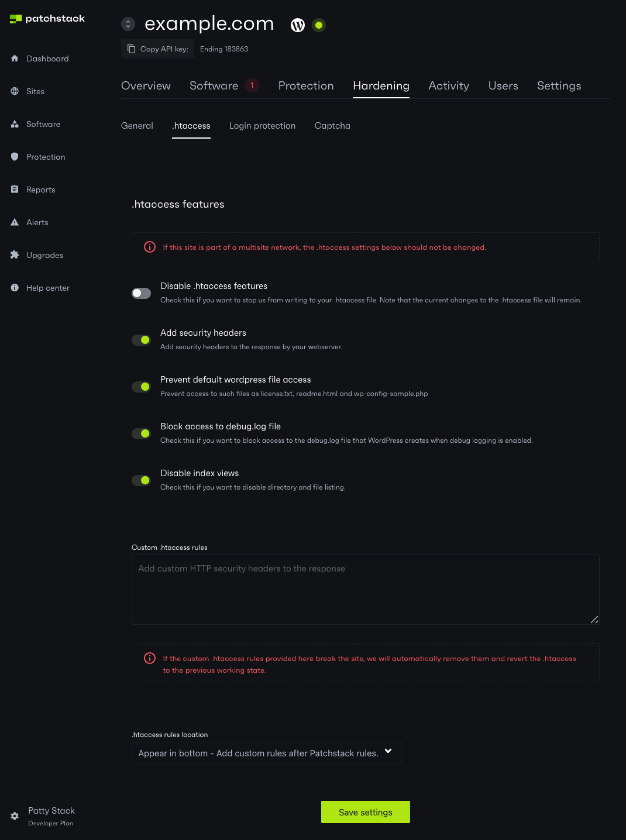Click the Alerts warning triangle icon
The image size is (626, 840).
[15, 222]
